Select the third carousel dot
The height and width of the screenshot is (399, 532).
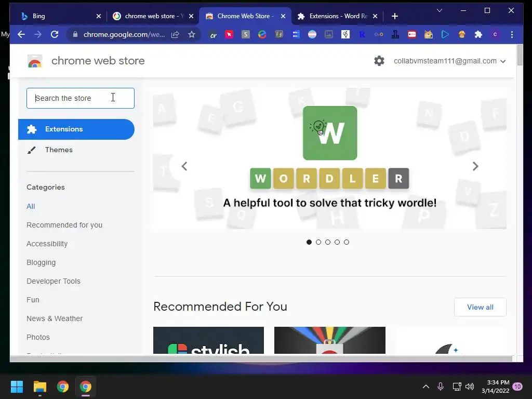(x=328, y=242)
